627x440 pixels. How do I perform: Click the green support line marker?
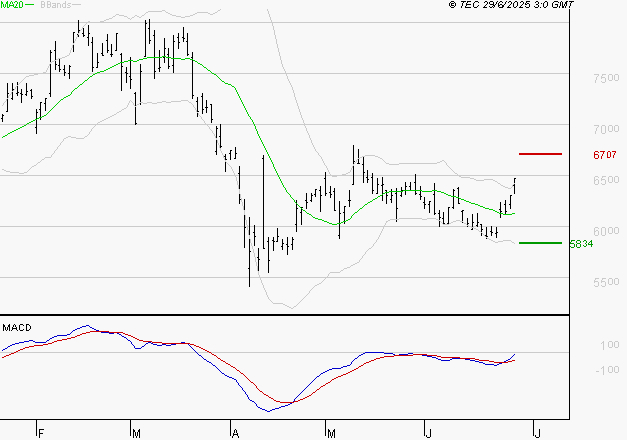pos(540,243)
